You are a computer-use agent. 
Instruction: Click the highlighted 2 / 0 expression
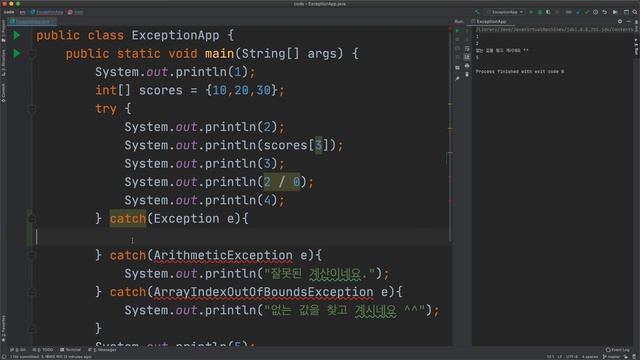click(x=282, y=182)
